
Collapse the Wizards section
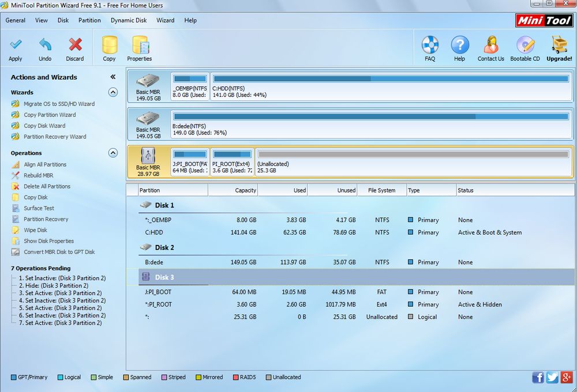(x=113, y=92)
